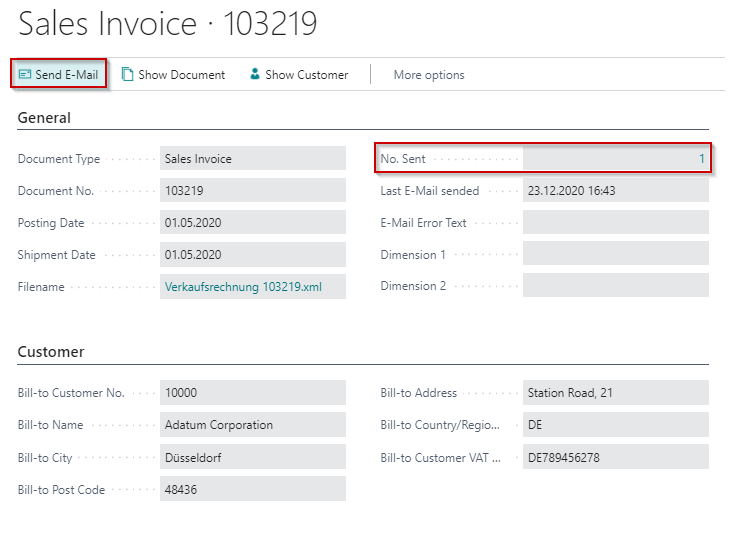Click the Send E-Mail envelope icon
The image size is (732, 535).
point(25,75)
